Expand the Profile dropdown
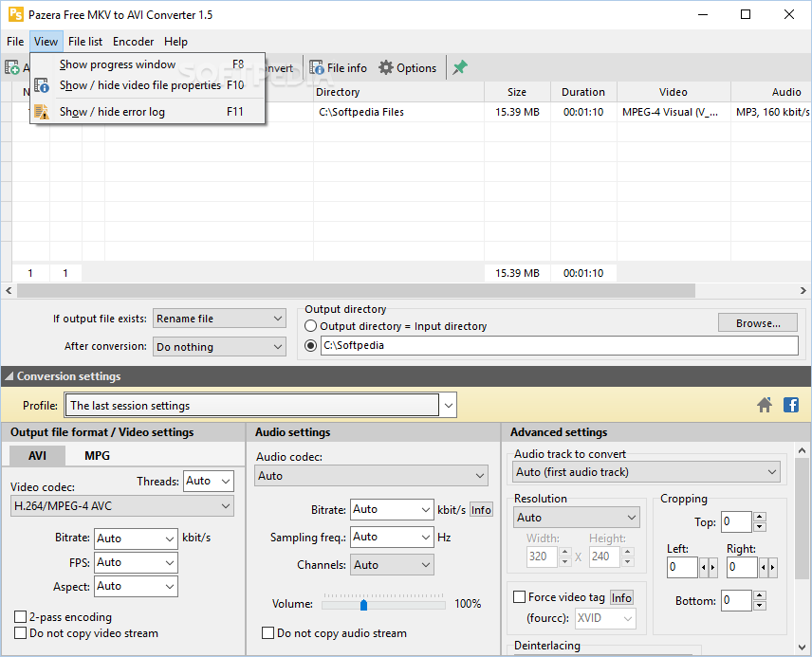812x657 pixels. coord(448,406)
